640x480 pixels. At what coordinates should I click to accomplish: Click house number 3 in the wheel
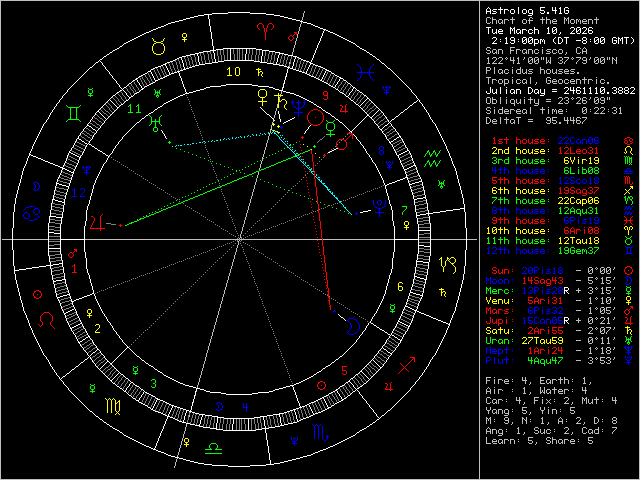click(153, 384)
